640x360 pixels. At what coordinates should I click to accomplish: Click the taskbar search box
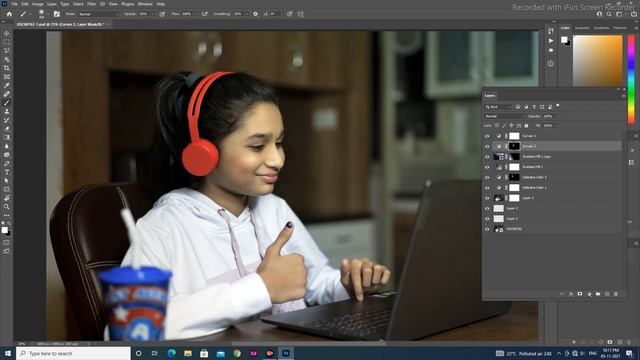(73, 353)
